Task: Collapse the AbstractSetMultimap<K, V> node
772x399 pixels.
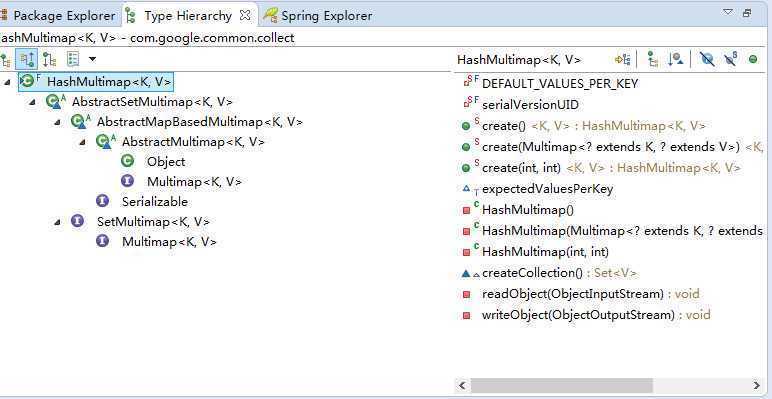Action: click(32, 102)
